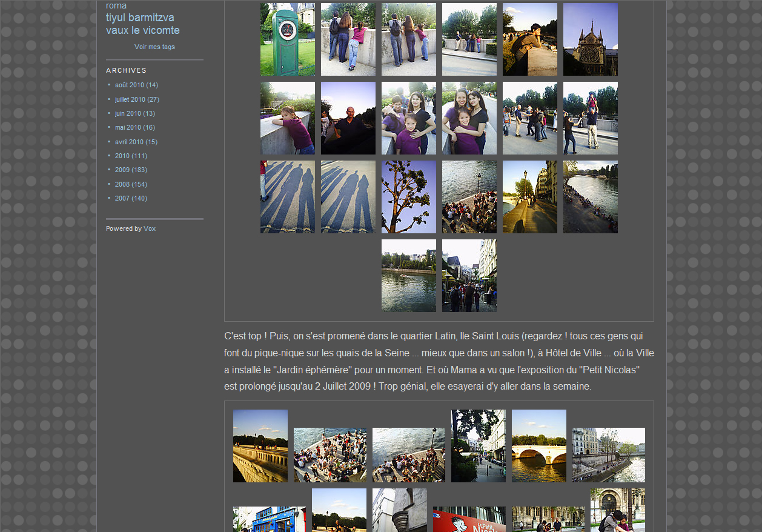
Task: Visit the Vox link in footer
Action: point(150,229)
